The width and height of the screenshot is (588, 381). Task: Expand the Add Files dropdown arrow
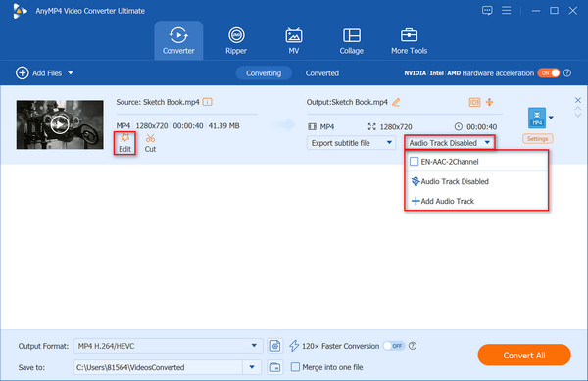71,73
